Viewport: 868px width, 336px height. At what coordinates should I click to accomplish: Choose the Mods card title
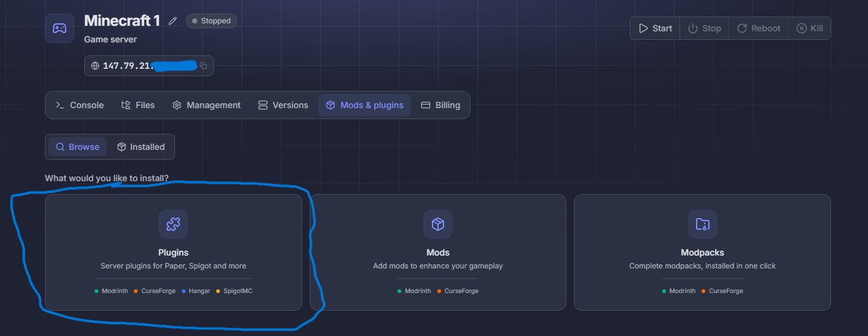point(438,252)
